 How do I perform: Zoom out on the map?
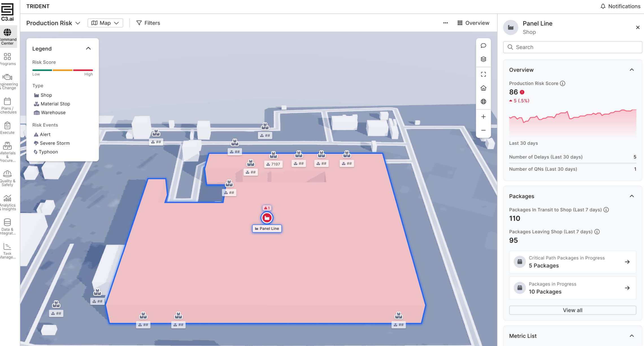(x=483, y=130)
